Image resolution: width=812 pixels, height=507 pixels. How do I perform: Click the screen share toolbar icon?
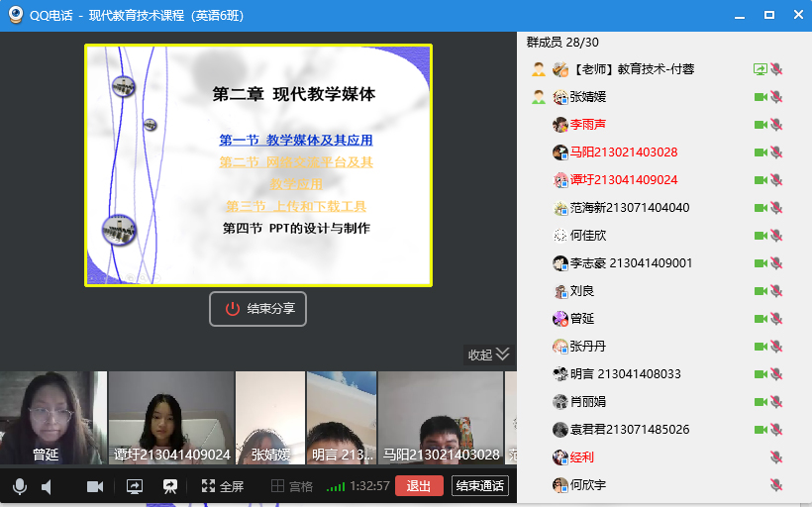pyautogui.click(x=135, y=486)
